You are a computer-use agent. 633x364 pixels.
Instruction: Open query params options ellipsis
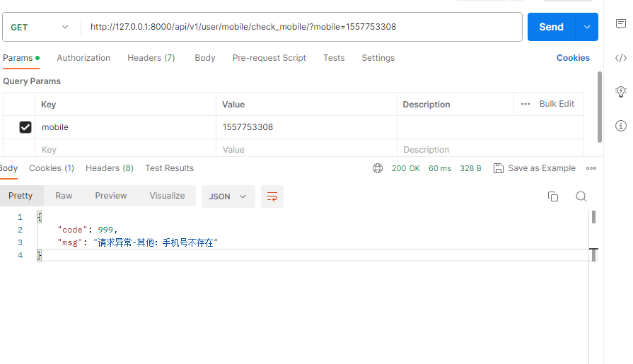click(525, 104)
